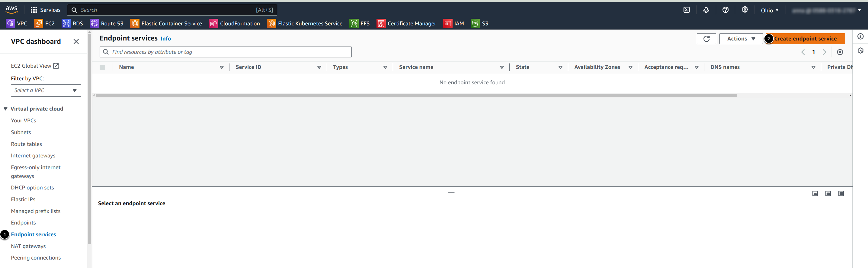Open Subnets in sidebar

(x=21, y=132)
